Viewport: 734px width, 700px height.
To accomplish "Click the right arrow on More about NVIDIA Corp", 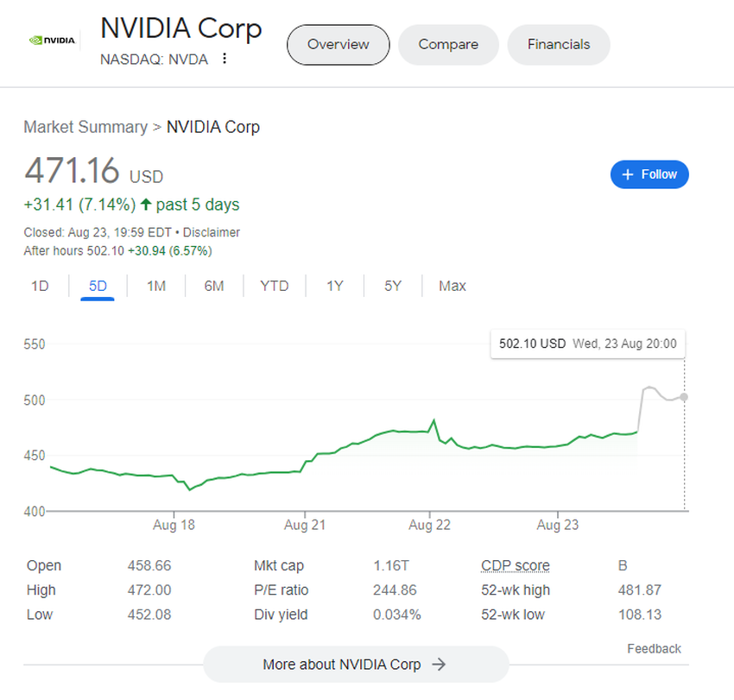I will (439, 665).
